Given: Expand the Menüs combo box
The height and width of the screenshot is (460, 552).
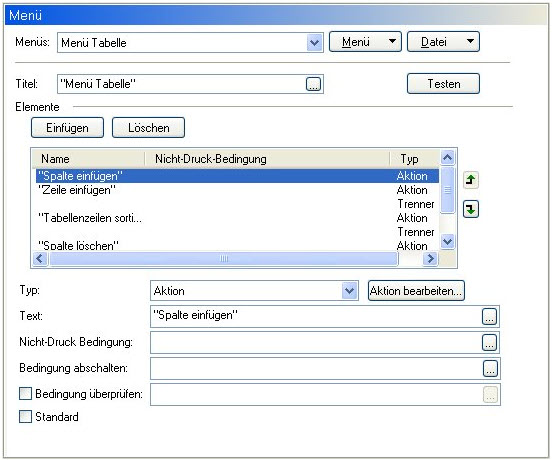Looking at the screenshot, I should 314,43.
